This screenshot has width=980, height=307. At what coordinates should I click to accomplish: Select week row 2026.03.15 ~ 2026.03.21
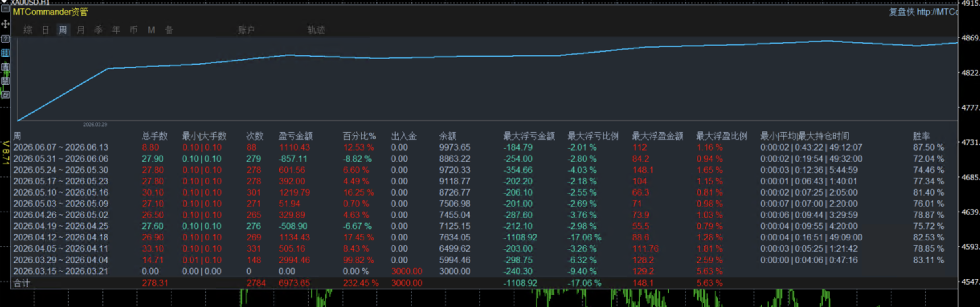tap(484, 271)
